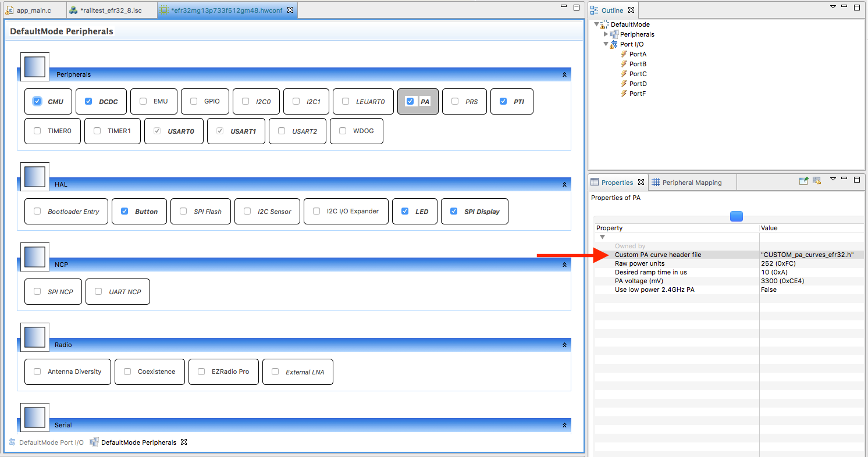Click the PortA lightning icon in Outline
The image size is (868, 457).
coord(624,54)
